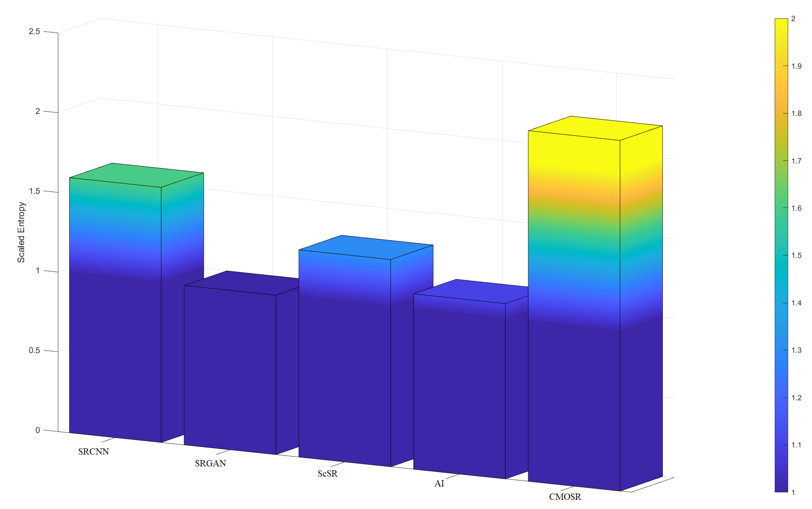Click the SRGAN bar front face

point(230,370)
